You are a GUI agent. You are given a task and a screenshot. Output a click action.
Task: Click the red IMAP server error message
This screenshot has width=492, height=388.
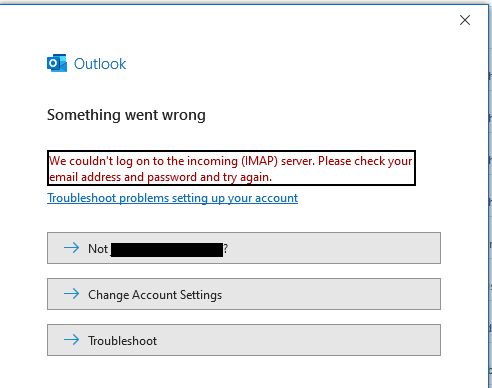(x=231, y=168)
